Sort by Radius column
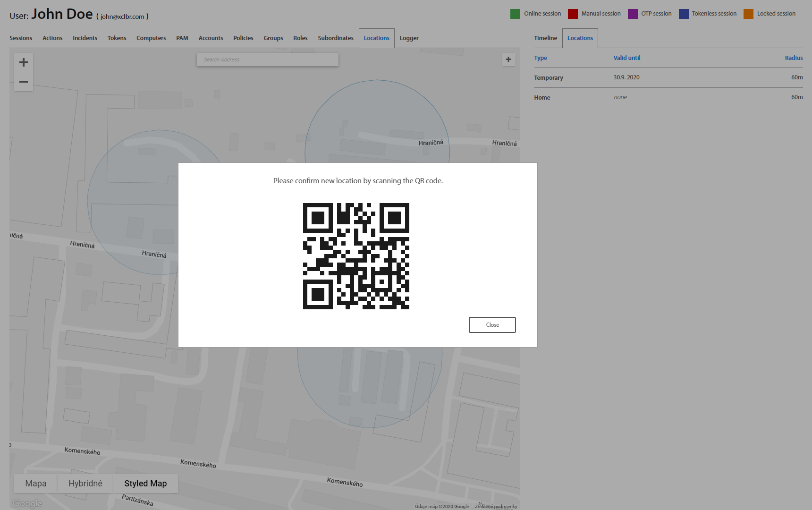Screen dimensions: 812x510 (794, 58)
